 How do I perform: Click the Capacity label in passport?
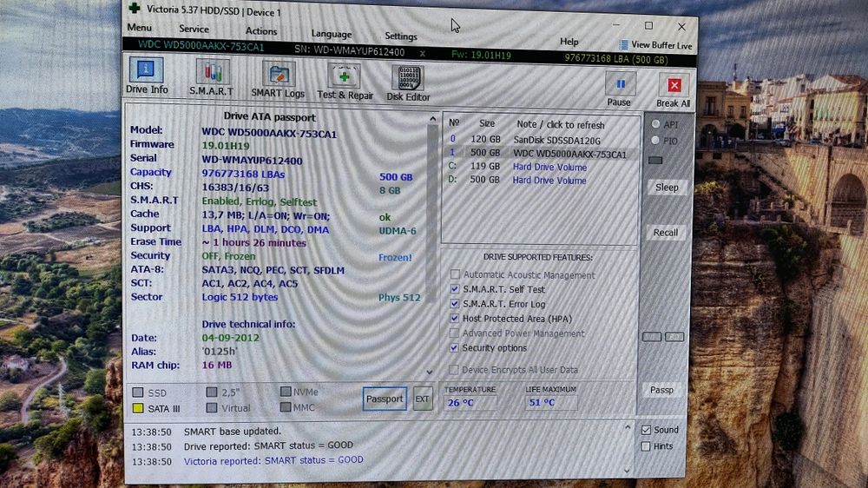tap(150, 172)
